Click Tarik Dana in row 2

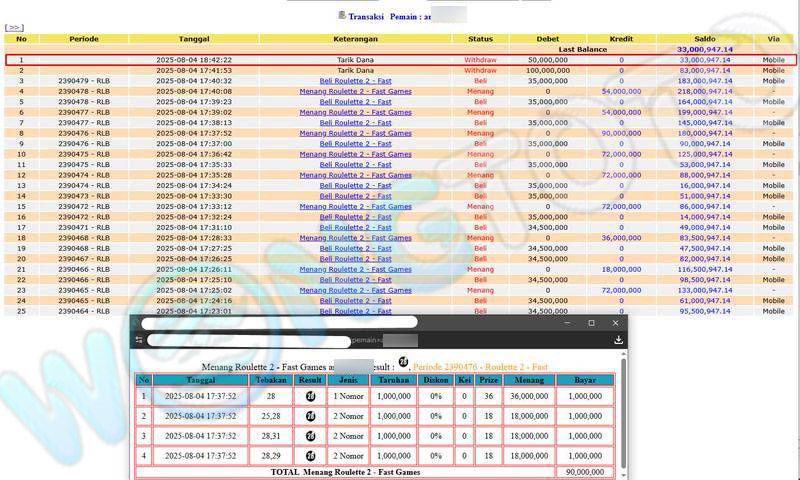356,70
